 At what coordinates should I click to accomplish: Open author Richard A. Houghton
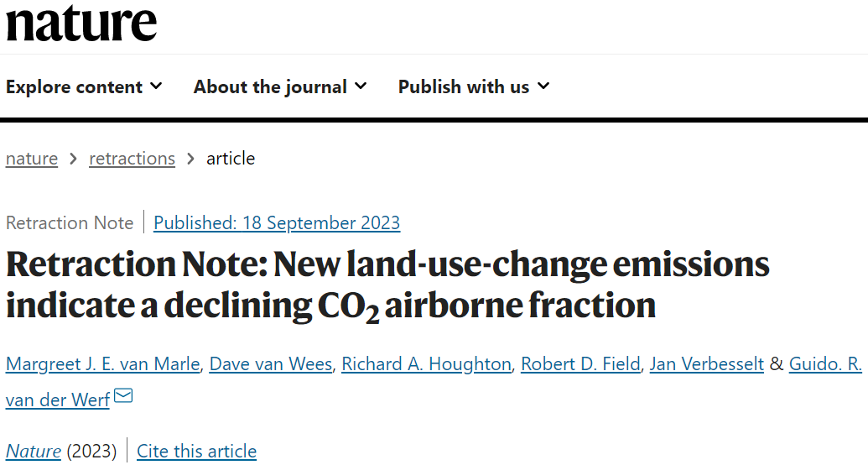(x=426, y=364)
